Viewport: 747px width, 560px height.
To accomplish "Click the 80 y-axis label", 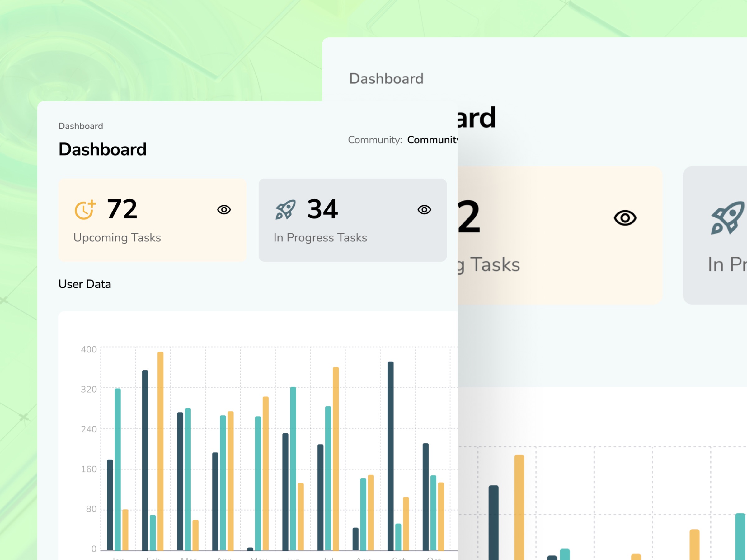I will coord(91,509).
